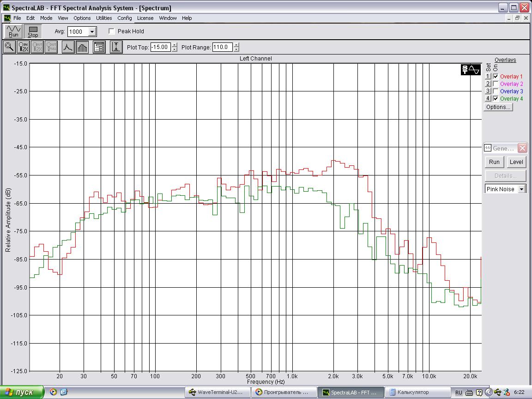Image resolution: width=532 pixels, height=399 pixels.
Task: Click the Plot Top value field
Action: pyautogui.click(x=161, y=47)
